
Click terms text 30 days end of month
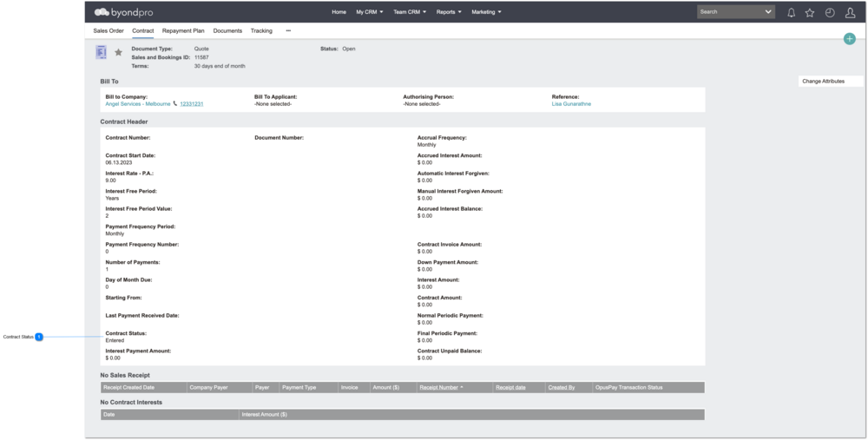coord(220,67)
